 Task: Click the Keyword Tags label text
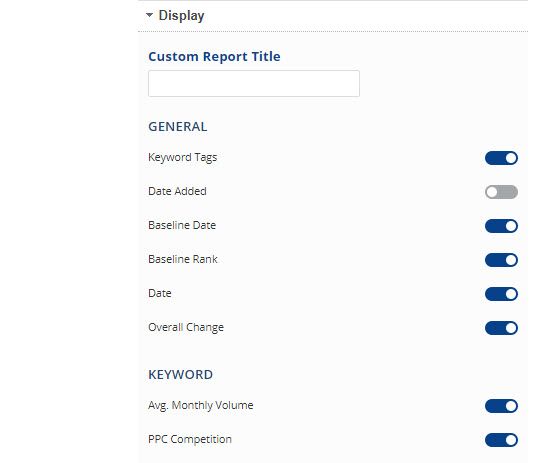(183, 157)
